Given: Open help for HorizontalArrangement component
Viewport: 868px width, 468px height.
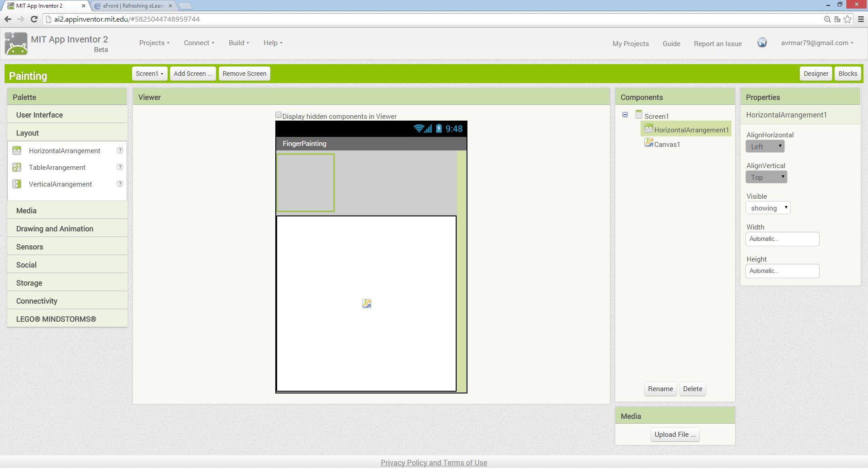Looking at the screenshot, I should pos(120,150).
